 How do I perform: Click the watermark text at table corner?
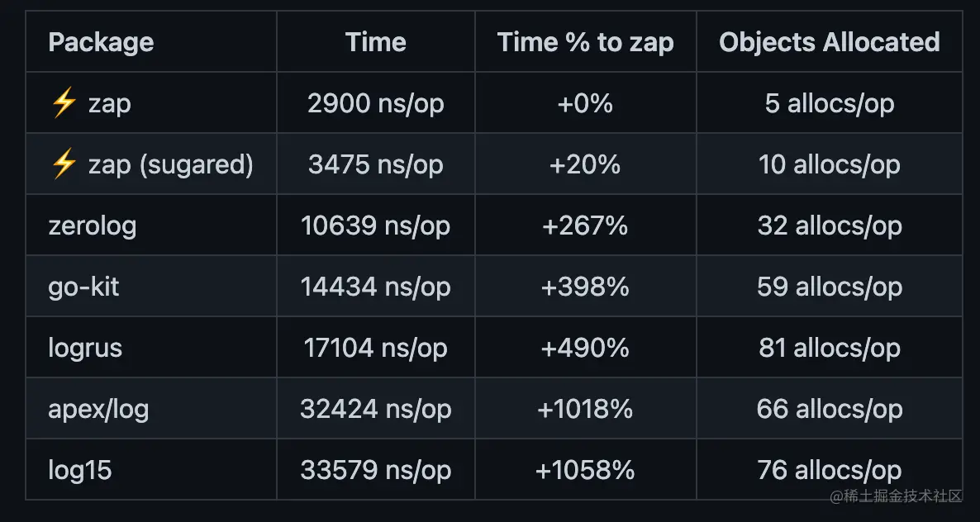[895, 496]
